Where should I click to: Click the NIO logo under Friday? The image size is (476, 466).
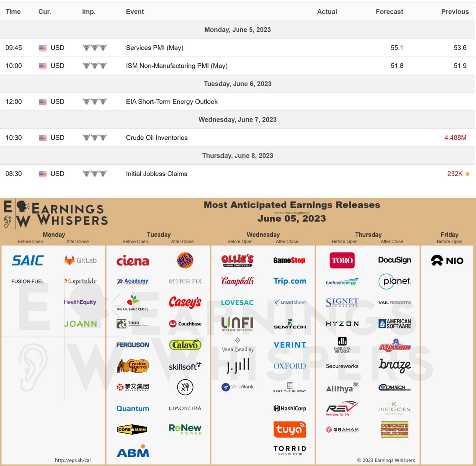pyautogui.click(x=447, y=261)
